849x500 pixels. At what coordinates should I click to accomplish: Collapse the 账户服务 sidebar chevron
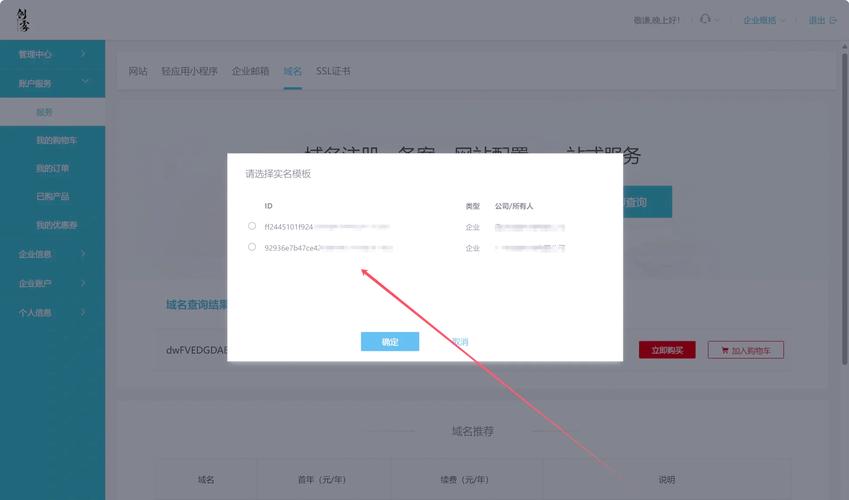click(x=85, y=82)
